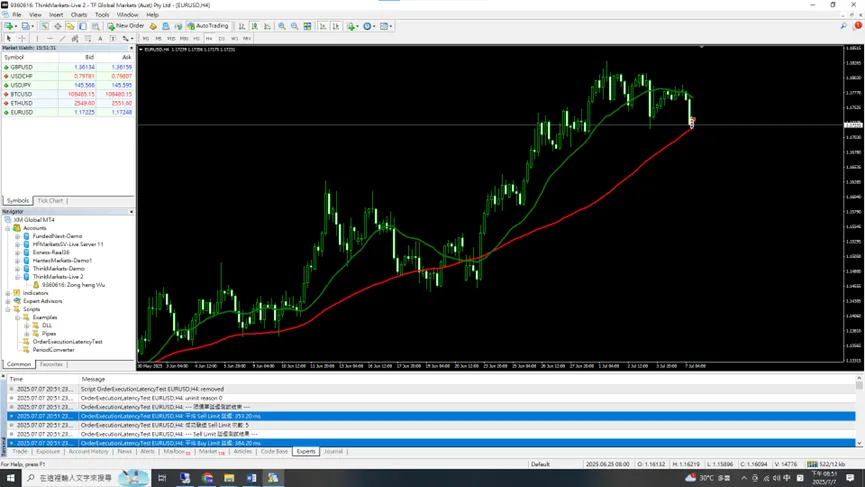
Task: Switch chart to Bar Chart style
Action: click(242, 26)
